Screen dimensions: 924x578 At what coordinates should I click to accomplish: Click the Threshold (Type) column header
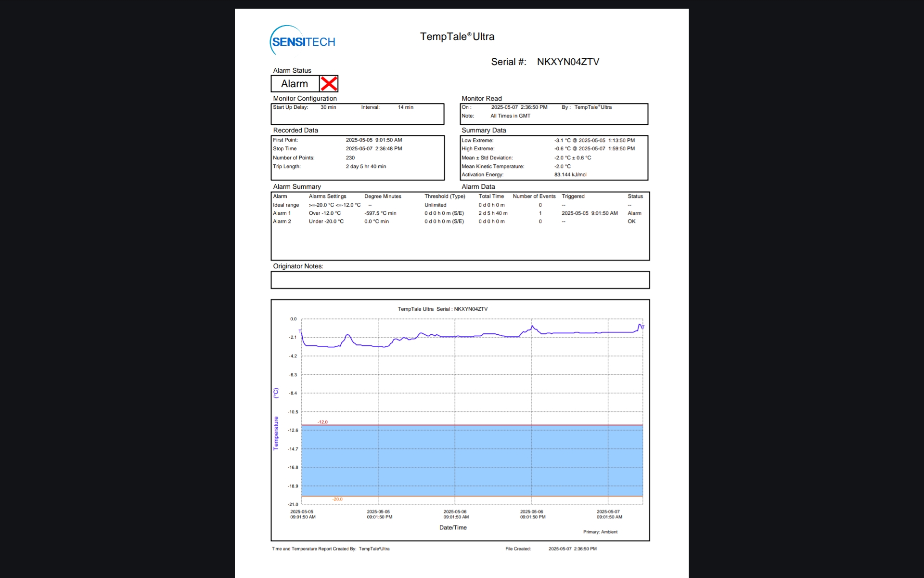[x=445, y=197]
